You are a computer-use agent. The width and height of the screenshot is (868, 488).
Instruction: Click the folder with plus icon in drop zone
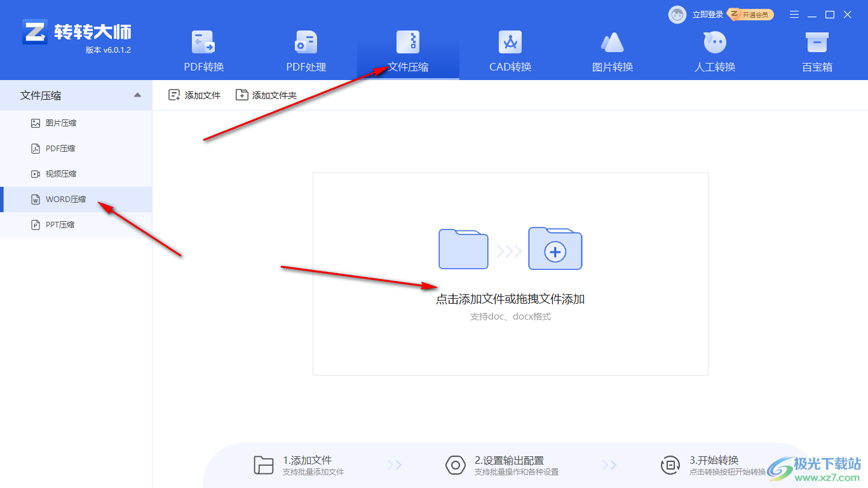tap(555, 248)
